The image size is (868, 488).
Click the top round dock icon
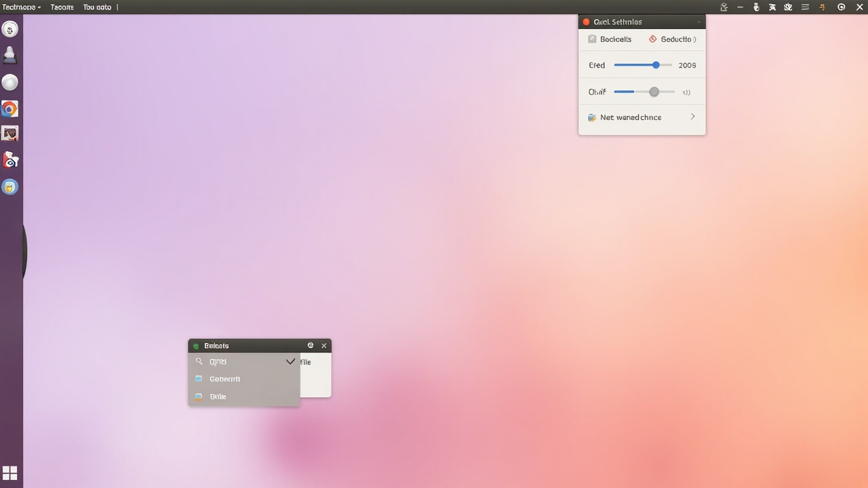10,30
